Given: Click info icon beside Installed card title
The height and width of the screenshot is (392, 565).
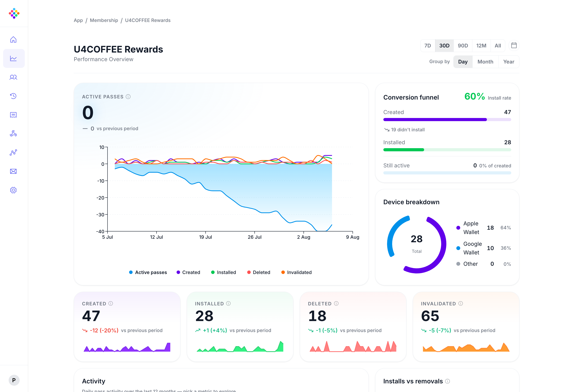Looking at the screenshot, I should [x=228, y=303].
